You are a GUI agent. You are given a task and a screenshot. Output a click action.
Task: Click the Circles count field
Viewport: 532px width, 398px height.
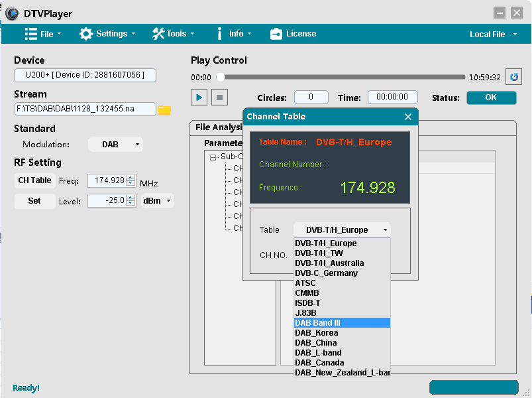(311, 97)
